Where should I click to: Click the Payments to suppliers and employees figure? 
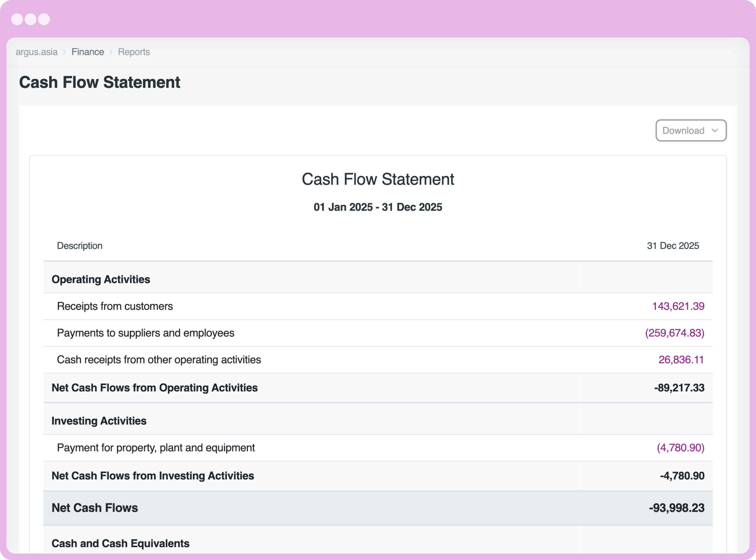tap(674, 333)
